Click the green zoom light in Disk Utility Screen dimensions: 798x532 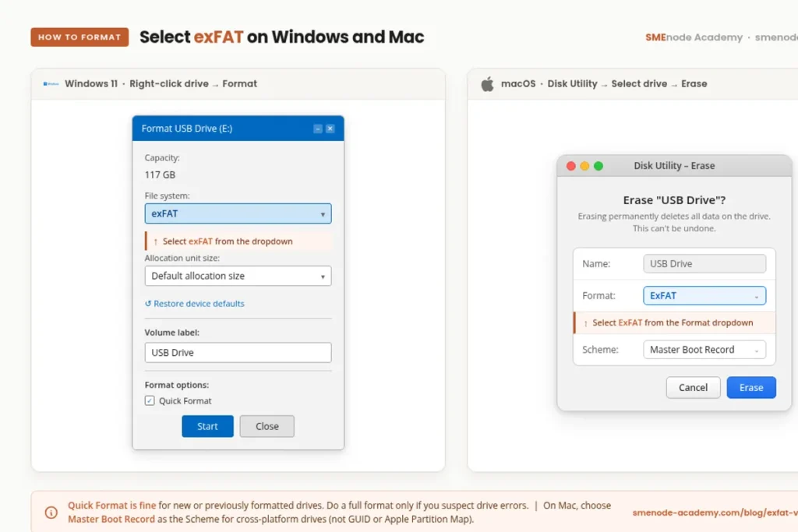[598, 166]
